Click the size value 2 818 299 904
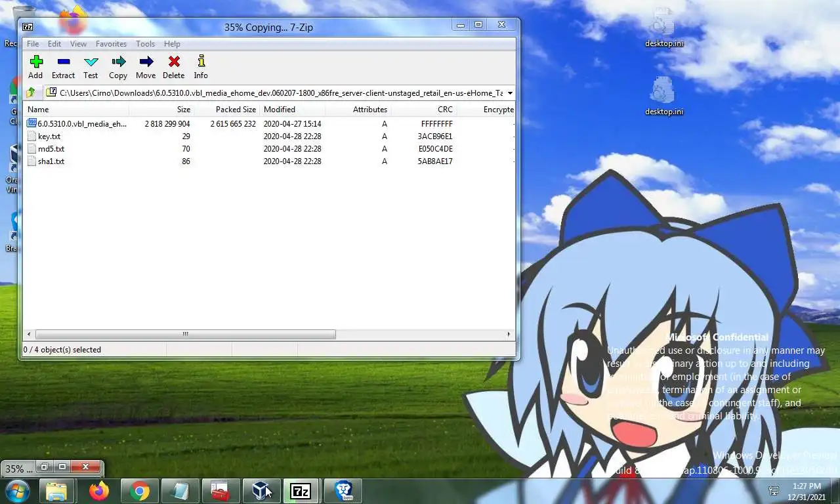840x504 pixels. pos(167,123)
